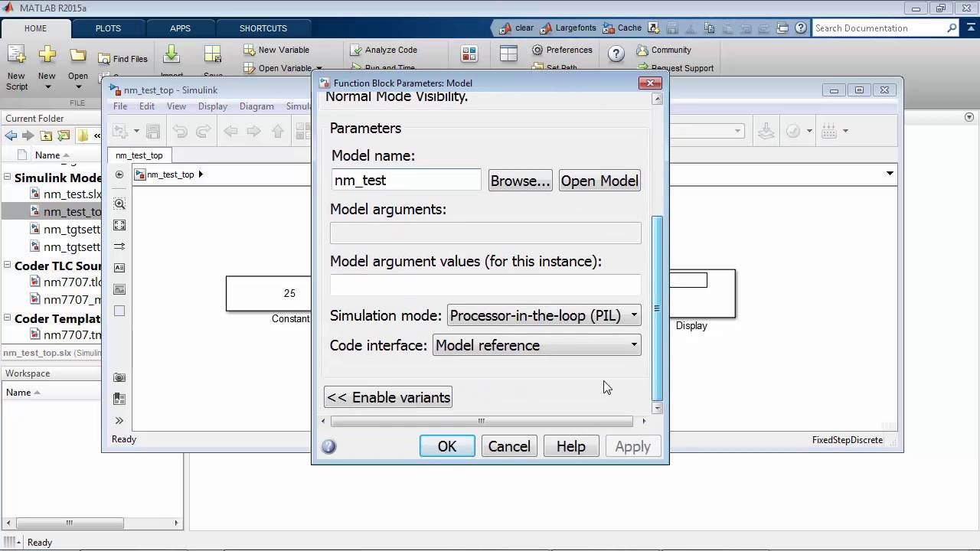
Task: Click Fit to View in Simulink palette
Action: click(119, 225)
